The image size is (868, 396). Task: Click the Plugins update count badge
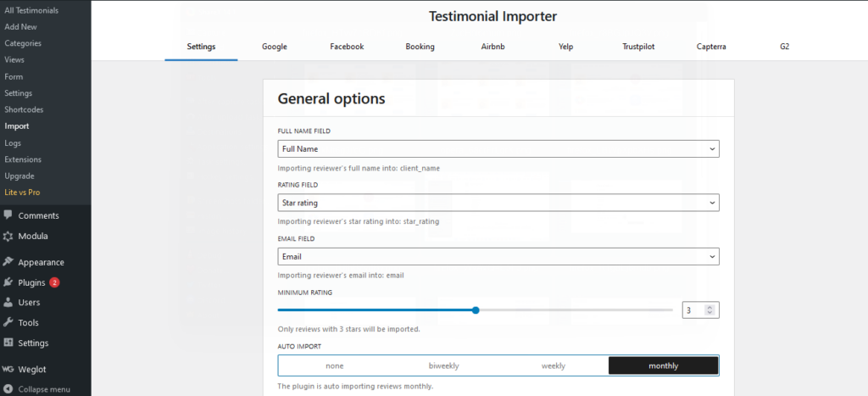tap(54, 282)
